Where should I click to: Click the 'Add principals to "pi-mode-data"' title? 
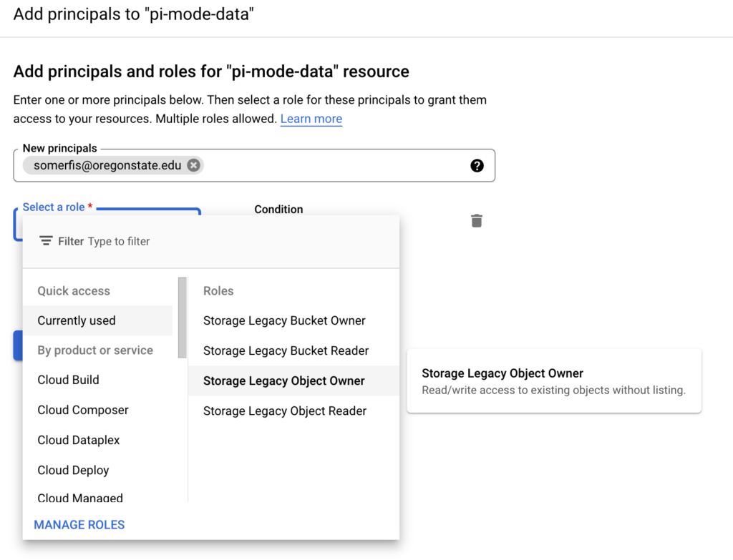(x=134, y=14)
